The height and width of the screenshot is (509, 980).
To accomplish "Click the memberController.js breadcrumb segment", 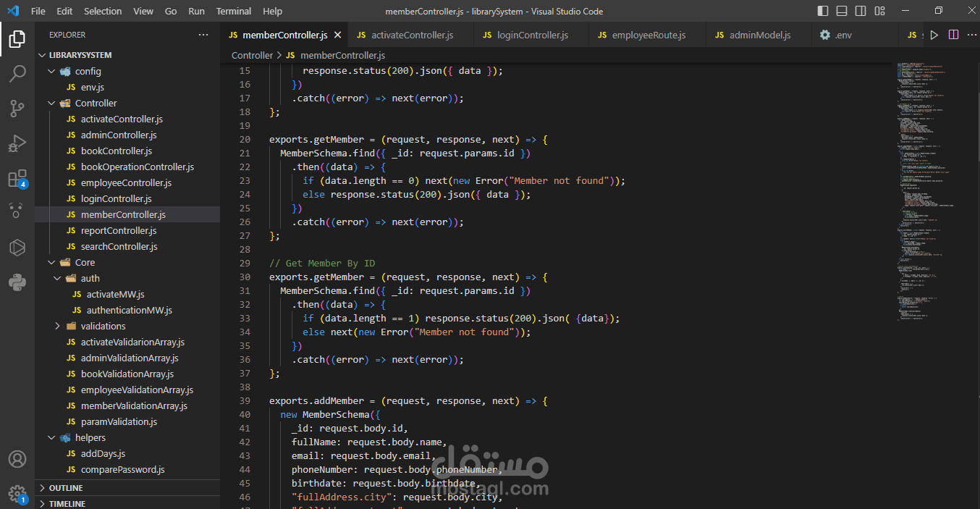I will 335,55.
